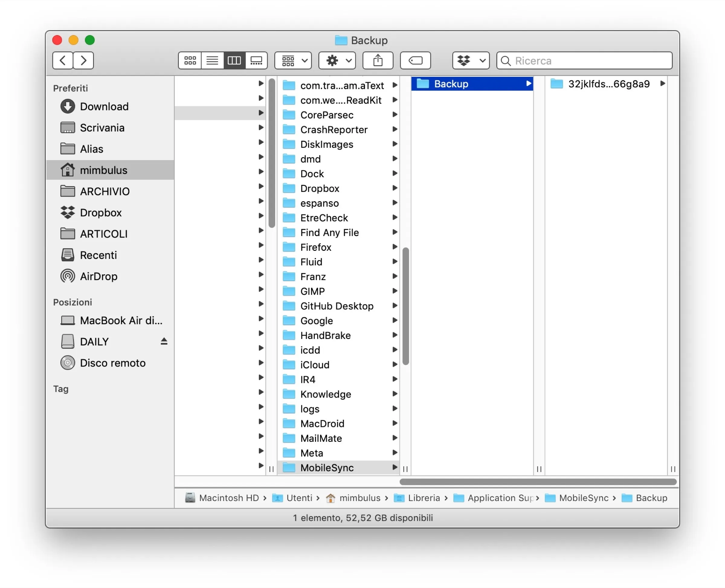Open the grouping options dropdown
This screenshot has height=588, width=725.
coord(293,61)
